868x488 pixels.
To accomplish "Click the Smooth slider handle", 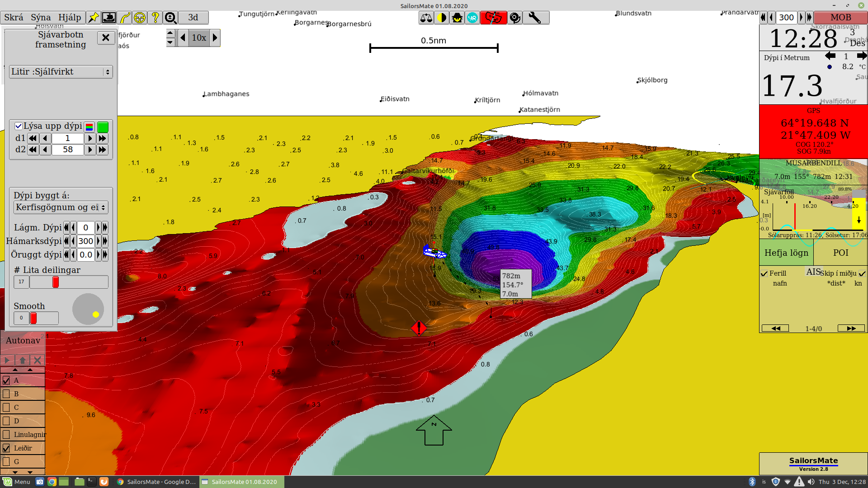I will [x=33, y=318].
